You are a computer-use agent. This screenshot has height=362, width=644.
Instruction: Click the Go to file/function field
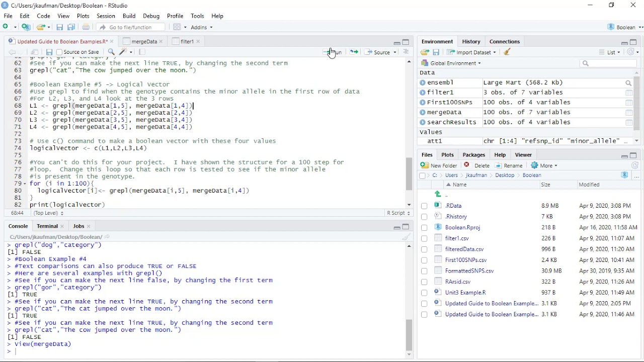130,27
